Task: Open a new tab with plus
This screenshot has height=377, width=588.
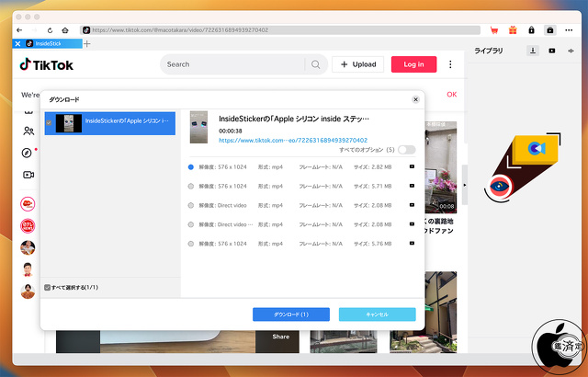Action: 87,43
